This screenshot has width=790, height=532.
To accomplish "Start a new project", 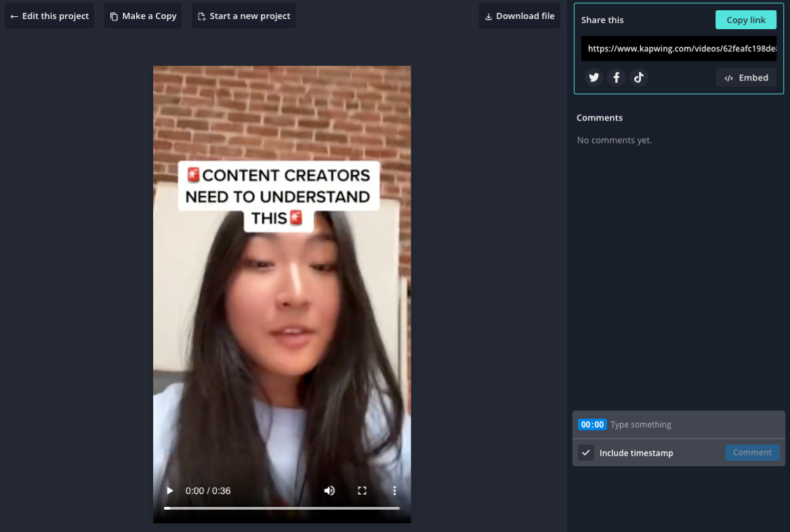I will coord(243,16).
